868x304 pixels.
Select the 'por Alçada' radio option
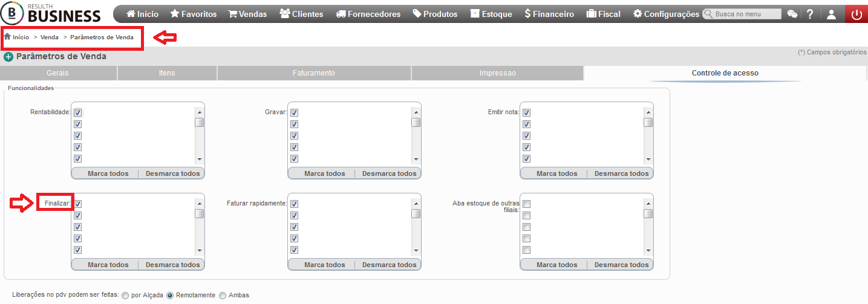[125, 296]
